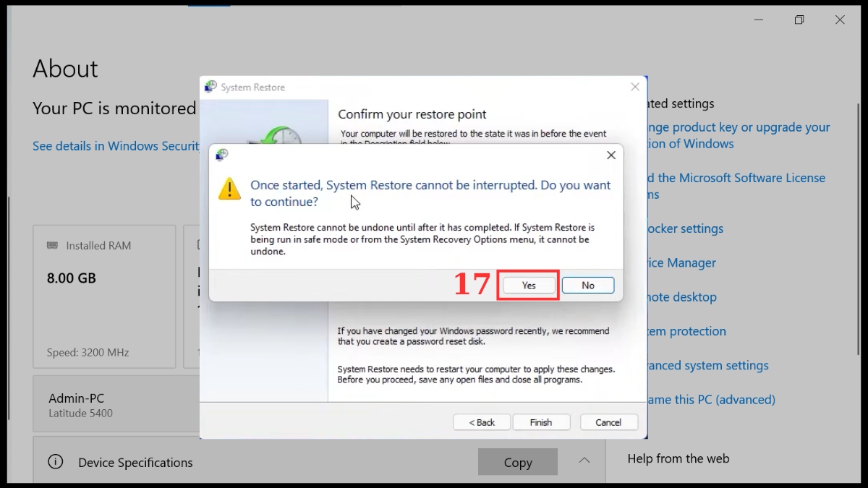Cancel the System Restore wizard
The image size is (868, 488).
[608, 421]
